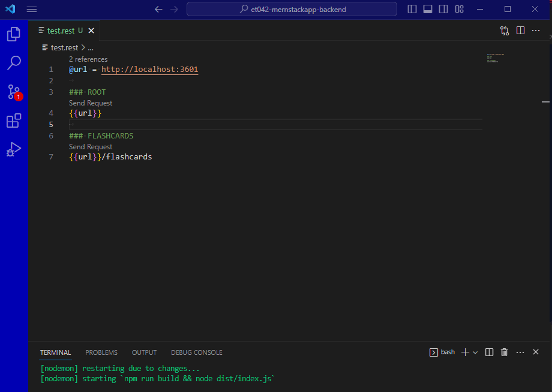Open the Extensions view

[x=14, y=120]
